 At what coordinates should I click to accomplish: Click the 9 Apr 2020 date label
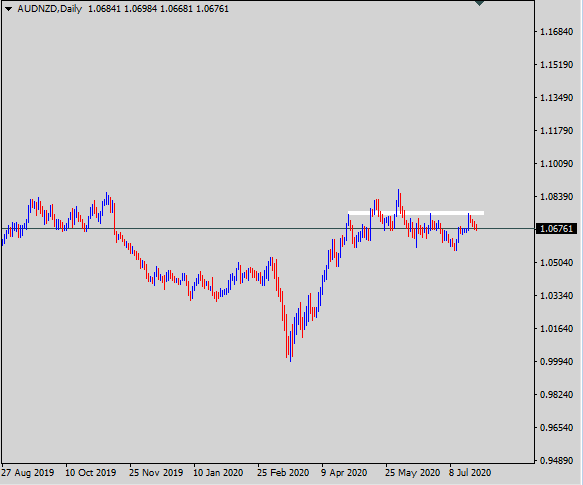(x=344, y=473)
